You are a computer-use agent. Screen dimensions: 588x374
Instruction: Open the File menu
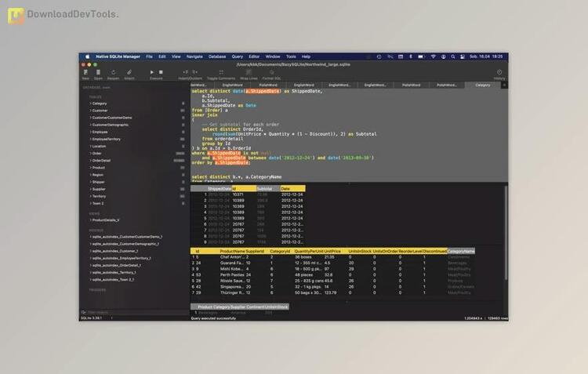149,56
